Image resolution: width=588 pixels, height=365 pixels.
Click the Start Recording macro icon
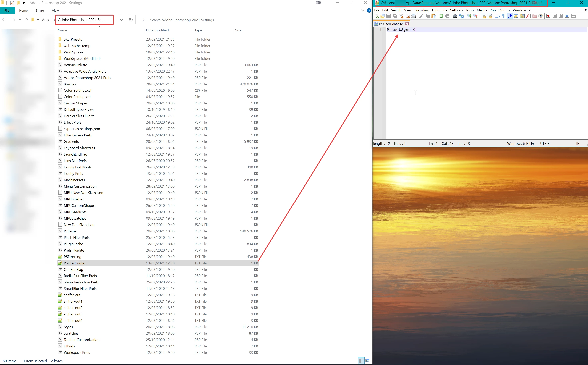(548, 16)
